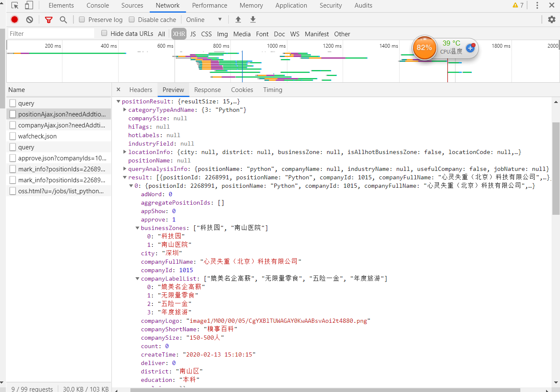Open network search magnifier icon
This screenshot has width=560, height=392.
pos(63,20)
